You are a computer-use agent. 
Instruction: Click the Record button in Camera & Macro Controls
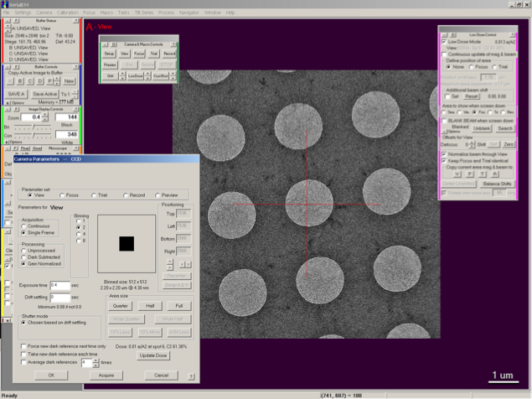pos(170,53)
